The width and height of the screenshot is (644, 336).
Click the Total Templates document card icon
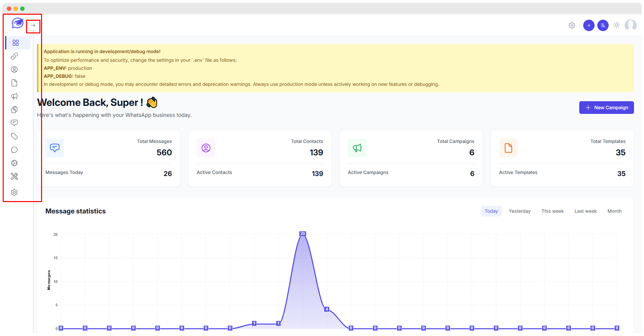(508, 148)
